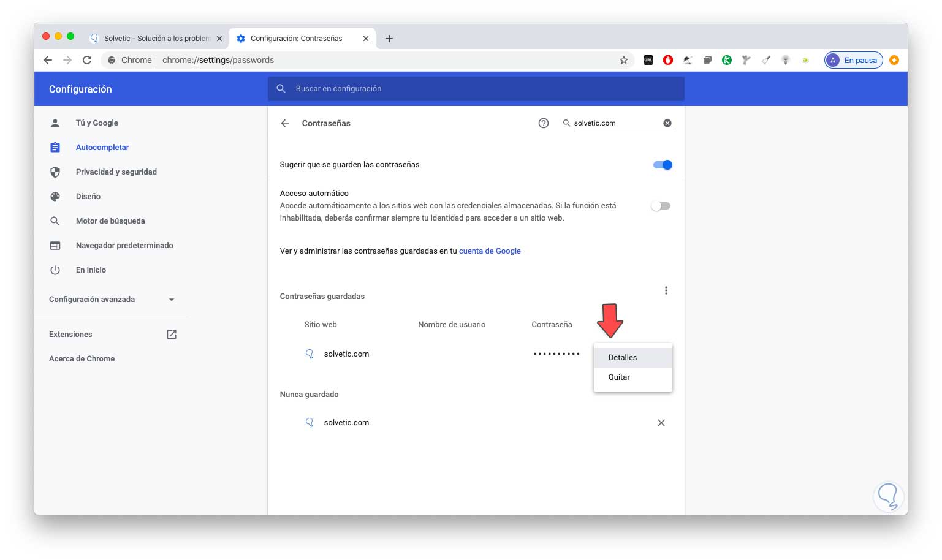
Task: Clear the solvetic.com password search
Action: (x=667, y=123)
